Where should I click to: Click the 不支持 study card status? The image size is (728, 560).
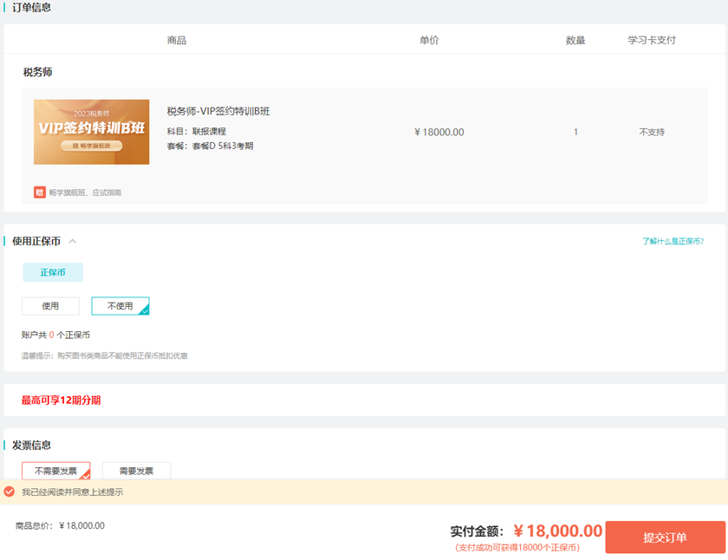(x=651, y=132)
